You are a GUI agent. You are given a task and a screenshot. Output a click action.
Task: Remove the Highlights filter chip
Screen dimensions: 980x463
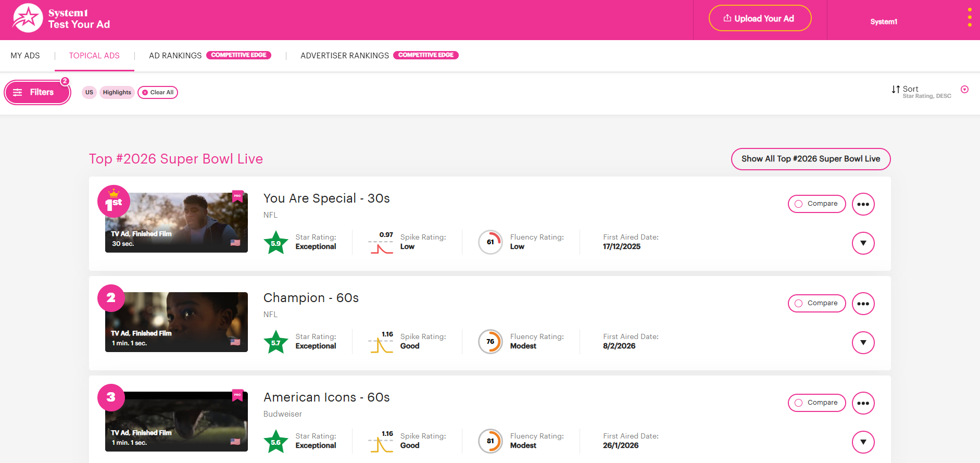click(x=117, y=92)
